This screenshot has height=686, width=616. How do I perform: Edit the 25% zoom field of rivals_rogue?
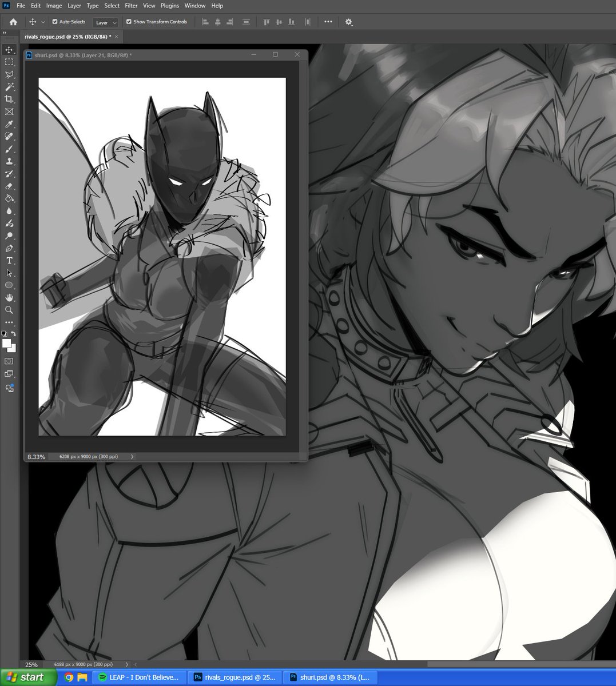tap(31, 664)
